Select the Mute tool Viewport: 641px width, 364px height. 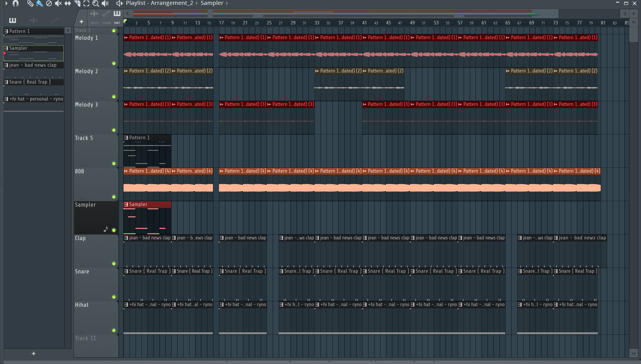point(58,3)
